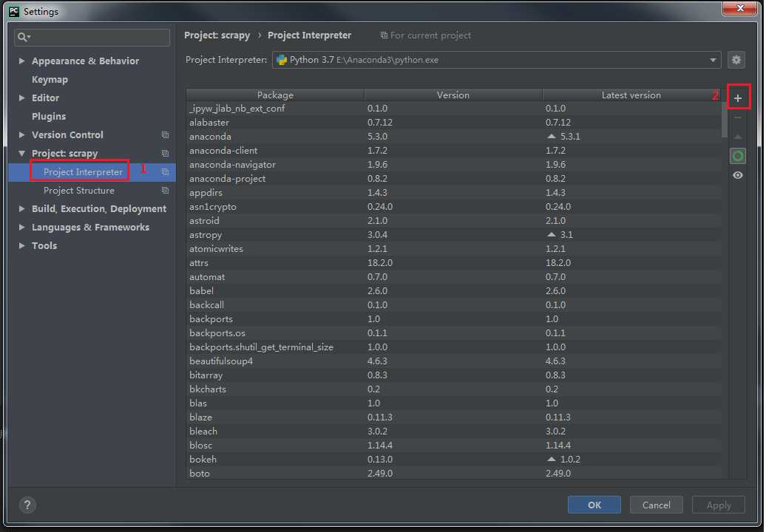Click the search magnifier icon in settings
The width and height of the screenshot is (766, 532).
pyautogui.click(x=23, y=37)
